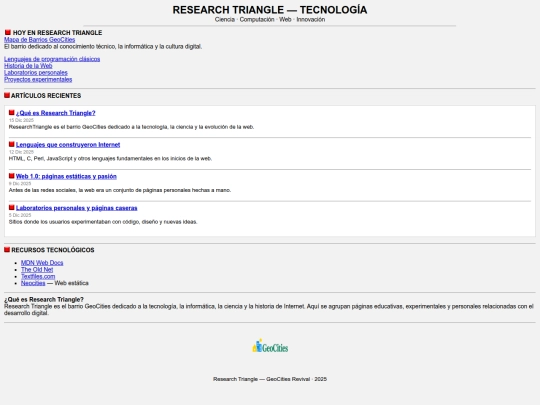Screen dimensions: 540x405
Task: Click the date 12 Dic 2025
Action: (21, 152)
